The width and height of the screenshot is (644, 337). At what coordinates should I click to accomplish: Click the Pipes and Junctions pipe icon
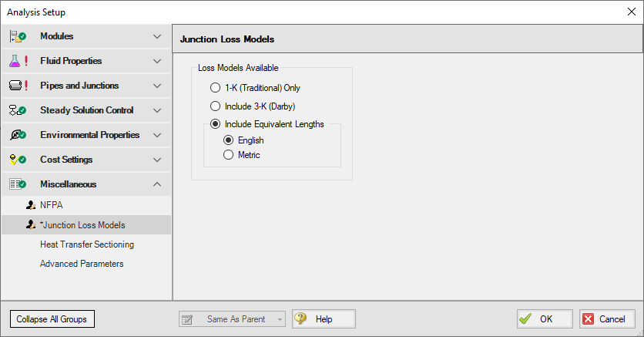pos(15,86)
